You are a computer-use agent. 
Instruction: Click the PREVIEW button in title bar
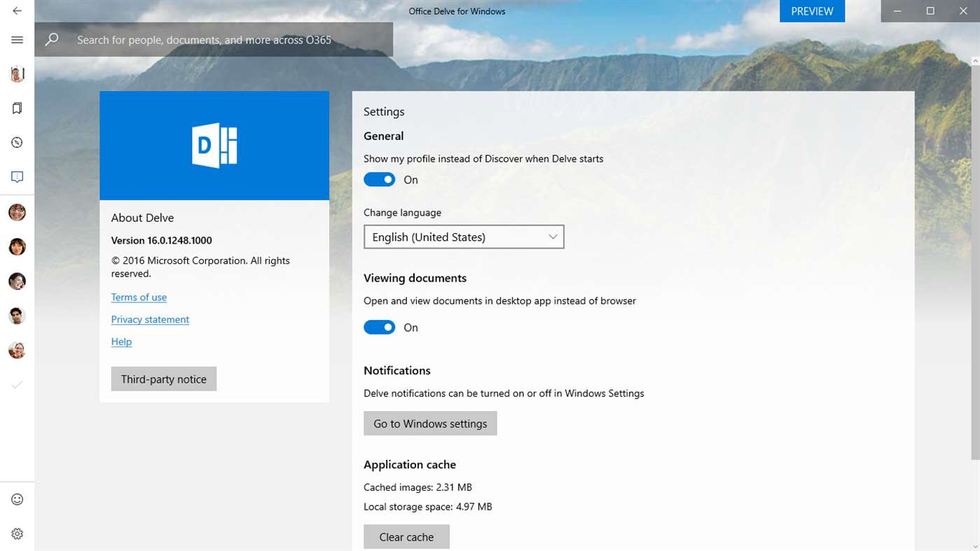point(812,11)
